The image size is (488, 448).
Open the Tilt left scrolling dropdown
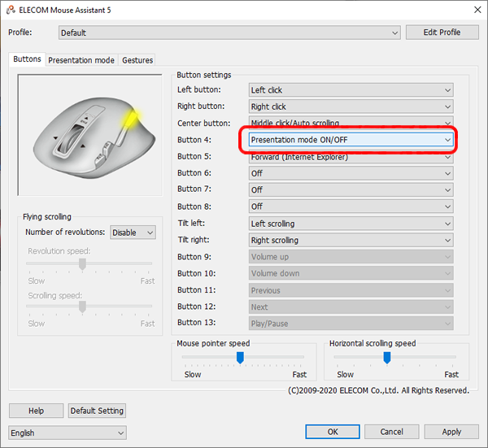(351, 224)
